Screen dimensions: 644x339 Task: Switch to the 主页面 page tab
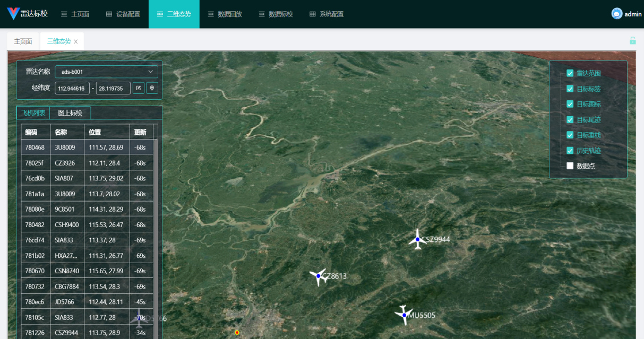(23, 41)
